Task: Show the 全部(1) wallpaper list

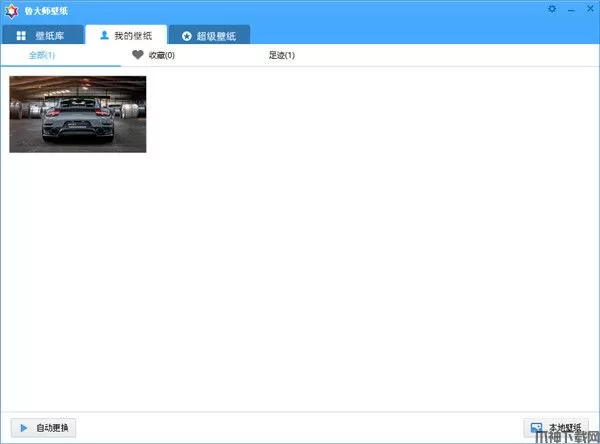Action: click(x=41, y=56)
